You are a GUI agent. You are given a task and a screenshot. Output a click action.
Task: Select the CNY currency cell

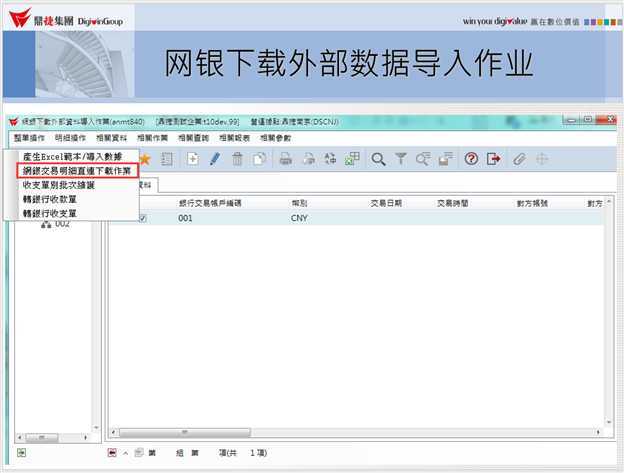(x=299, y=218)
